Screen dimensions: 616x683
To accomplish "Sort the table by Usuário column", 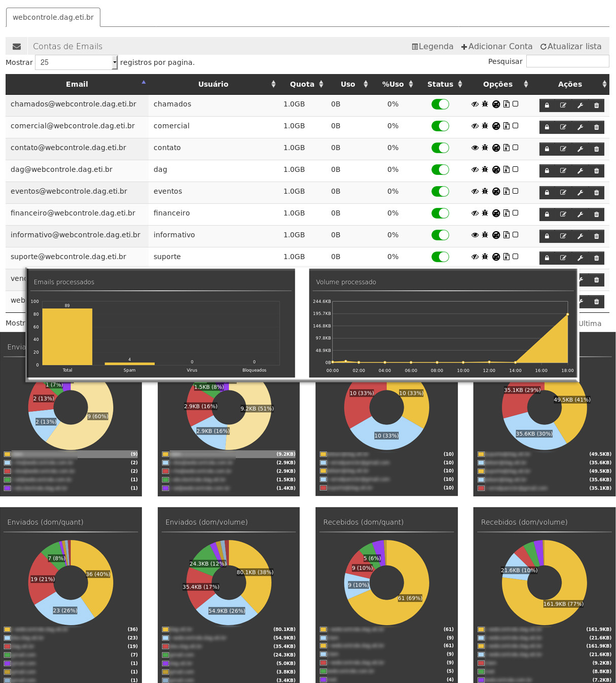I will tap(213, 84).
